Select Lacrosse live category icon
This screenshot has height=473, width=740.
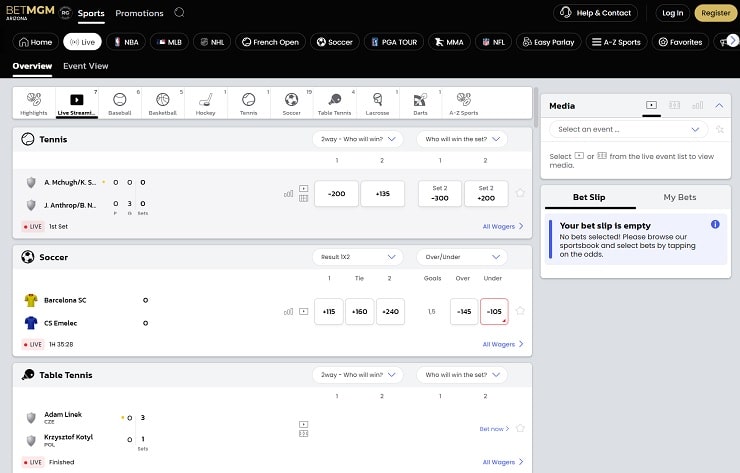coord(378,103)
